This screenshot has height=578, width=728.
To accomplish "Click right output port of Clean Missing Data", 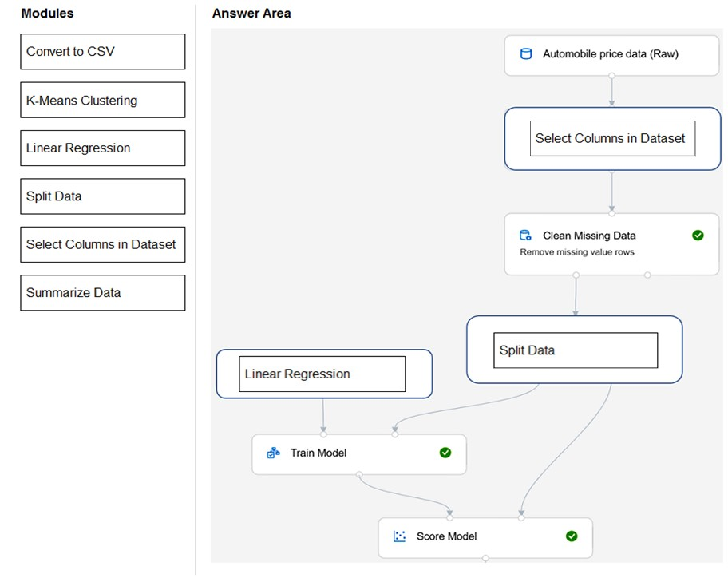I will [647, 275].
